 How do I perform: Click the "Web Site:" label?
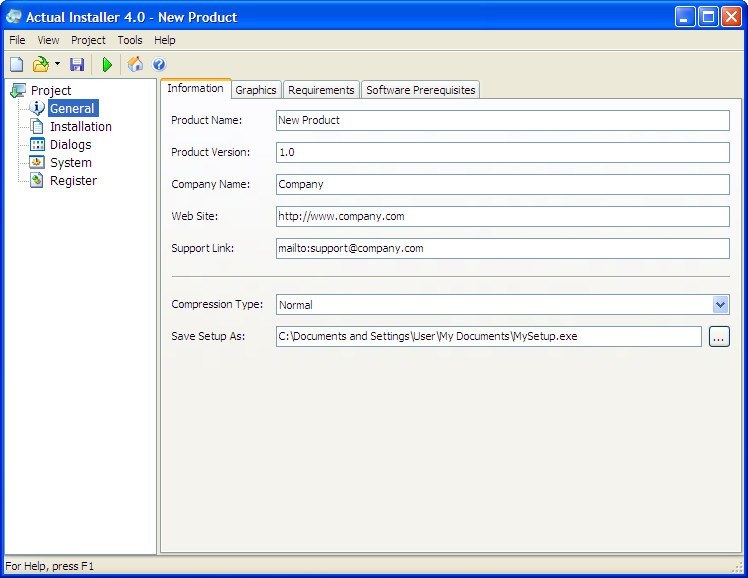[x=194, y=216]
